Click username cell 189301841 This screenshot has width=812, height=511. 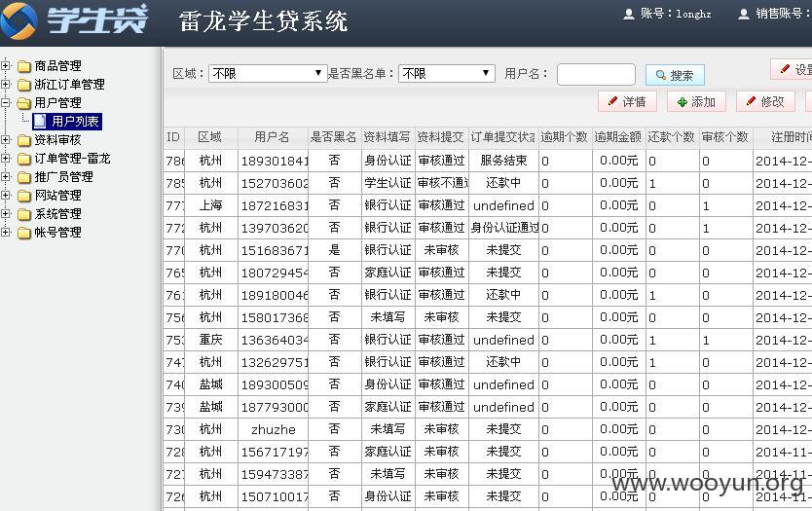[273, 161]
